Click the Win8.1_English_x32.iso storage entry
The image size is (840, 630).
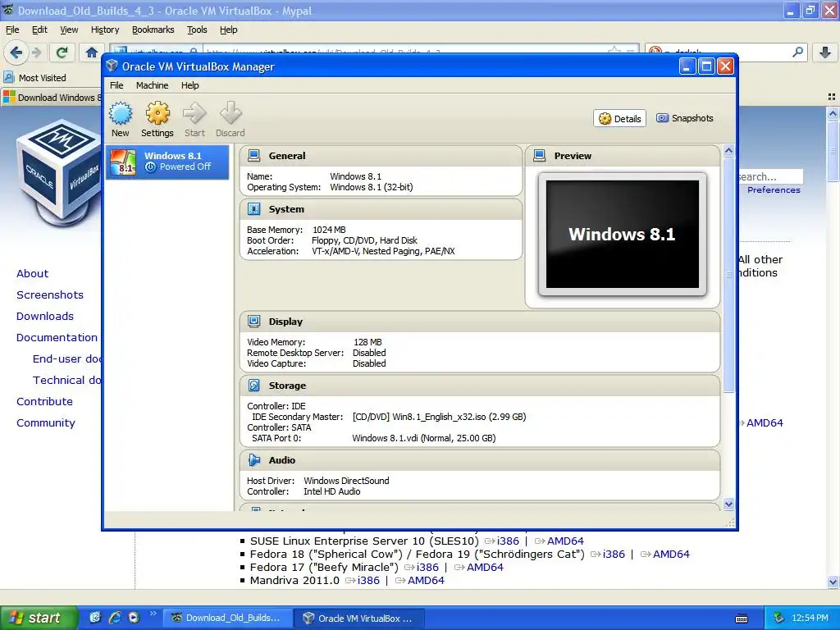click(440, 417)
